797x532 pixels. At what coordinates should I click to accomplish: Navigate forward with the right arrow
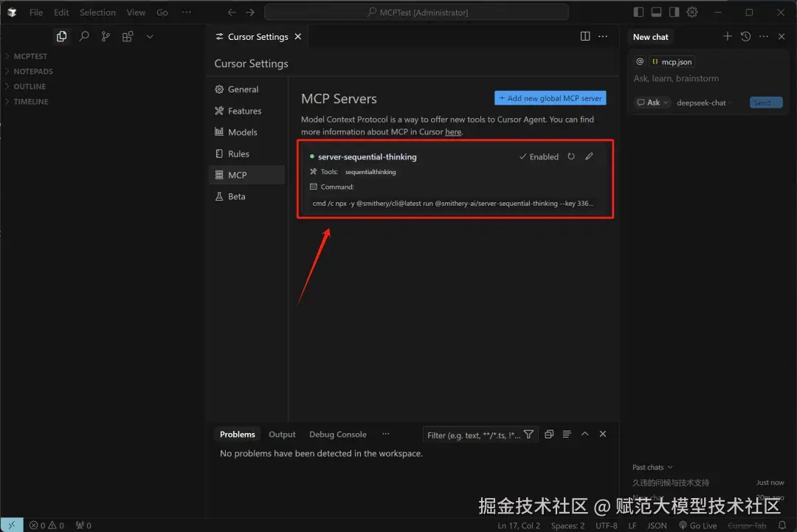250,13
